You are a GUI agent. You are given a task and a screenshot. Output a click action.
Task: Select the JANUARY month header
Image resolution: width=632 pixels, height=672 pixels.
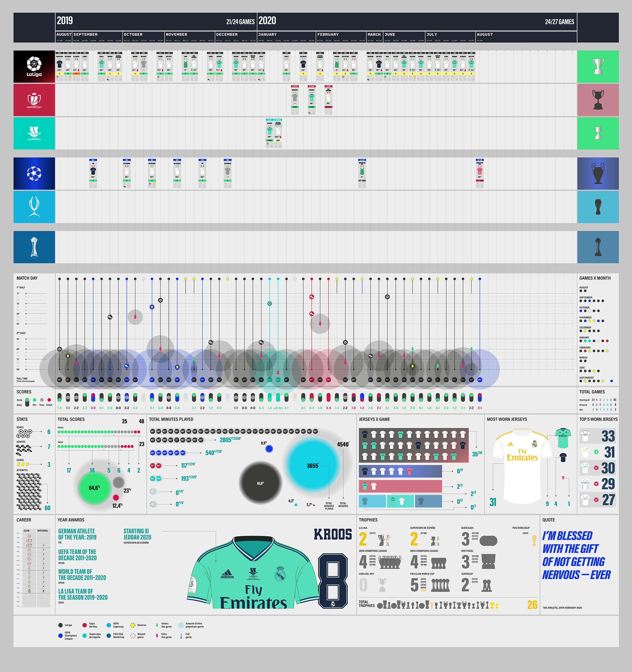(x=267, y=35)
